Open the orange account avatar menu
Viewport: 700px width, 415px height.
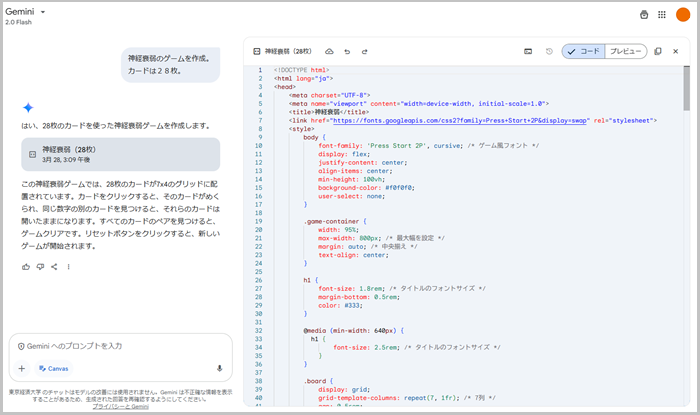(x=683, y=15)
